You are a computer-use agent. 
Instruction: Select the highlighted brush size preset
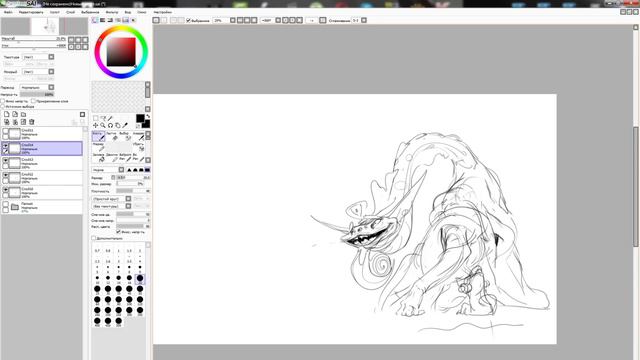pyautogui.click(x=140, y=279)
